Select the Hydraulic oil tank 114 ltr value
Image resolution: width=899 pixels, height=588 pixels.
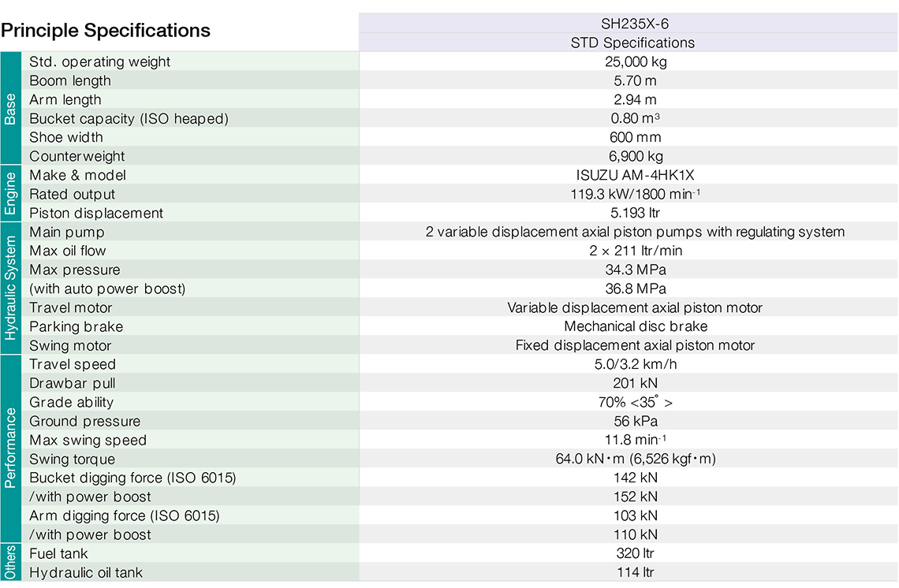tap(635, 572)
